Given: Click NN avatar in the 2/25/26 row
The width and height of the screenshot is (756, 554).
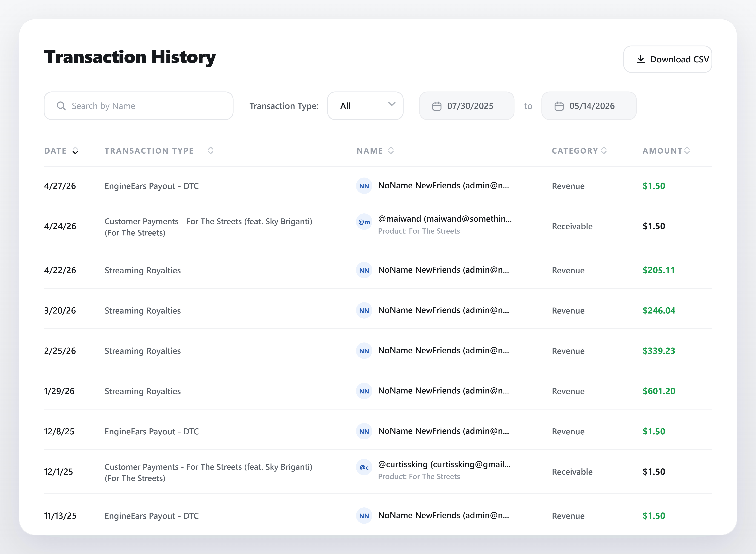Looking at the screenshot, I should [364, 351].
